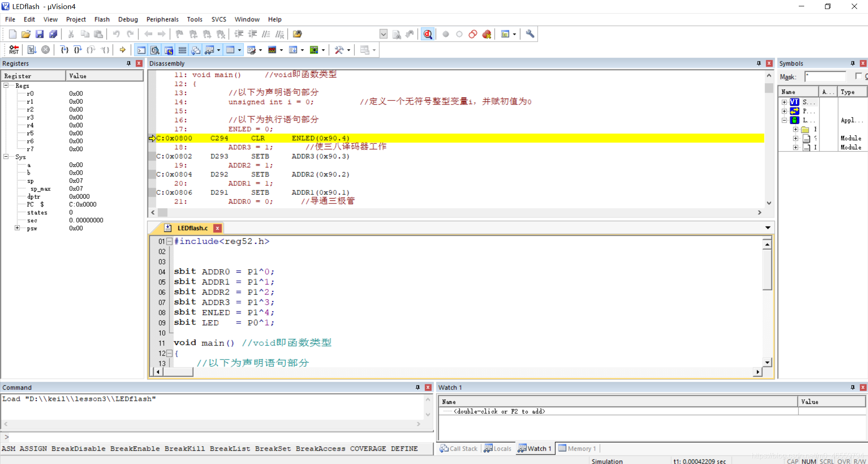The height and width of the screenshot is (464, 868).
Task: Step into the next instruction
Action: (x=64, y=50)
